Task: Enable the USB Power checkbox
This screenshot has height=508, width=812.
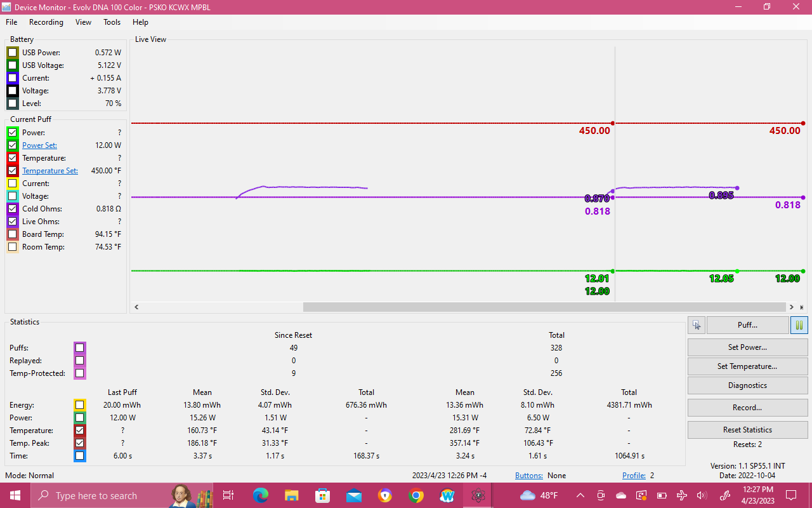Action: [13, 52]
